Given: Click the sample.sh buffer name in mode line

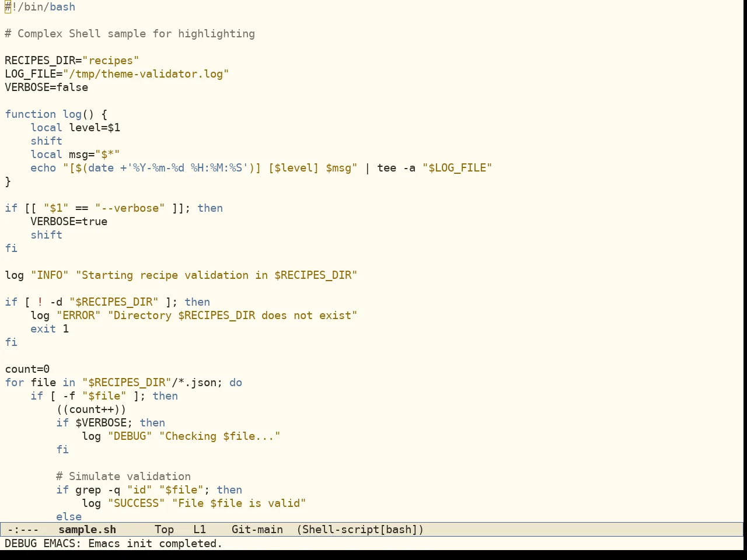Looking at the screenshot, I should point(87,530).
